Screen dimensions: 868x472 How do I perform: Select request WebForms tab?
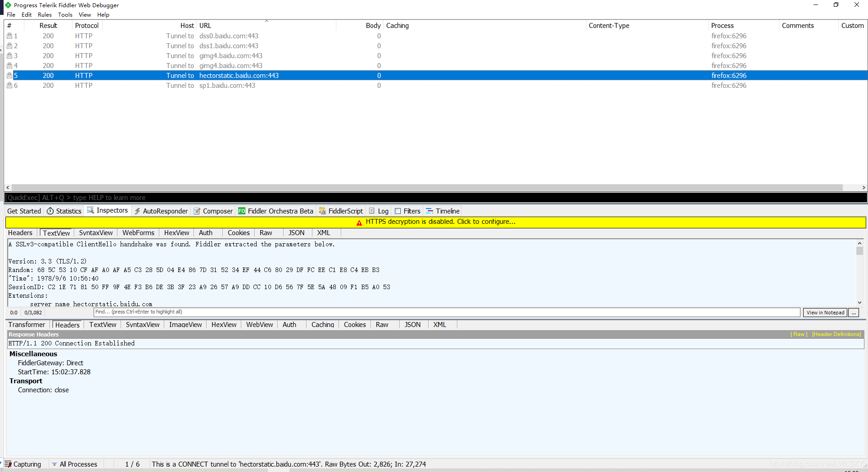(138, 233)
